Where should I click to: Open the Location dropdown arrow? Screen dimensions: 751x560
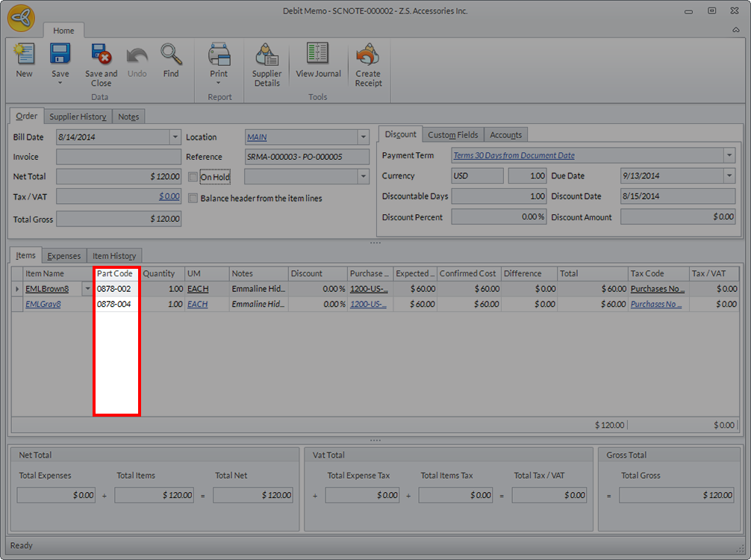(x=364, y=137)
